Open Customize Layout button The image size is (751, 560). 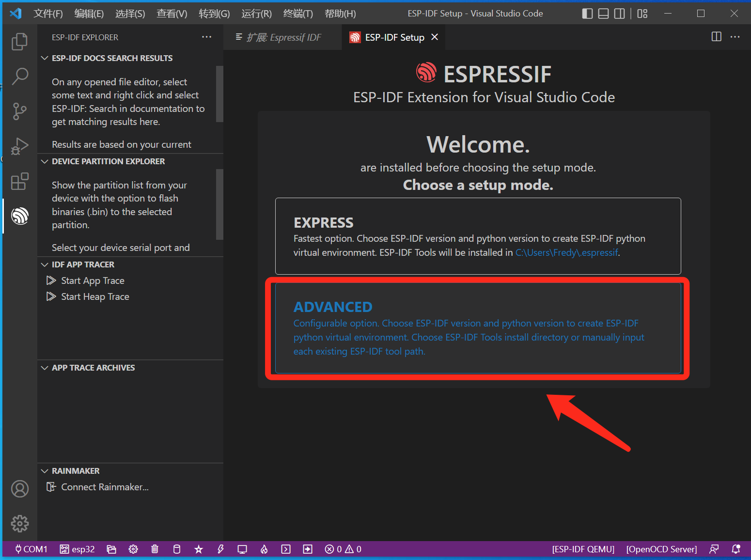642,14
